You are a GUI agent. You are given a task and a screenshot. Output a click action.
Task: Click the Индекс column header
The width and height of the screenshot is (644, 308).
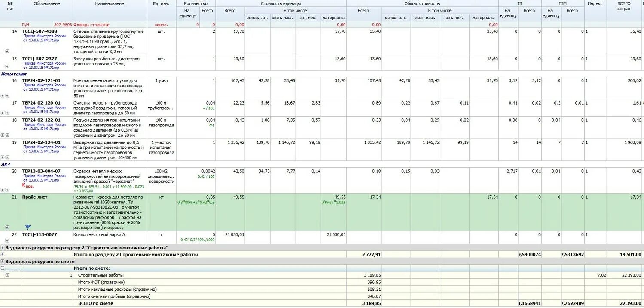[595, 3]
